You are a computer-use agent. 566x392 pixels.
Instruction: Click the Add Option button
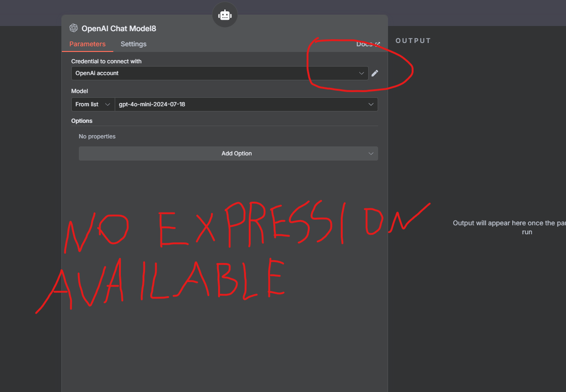(x=228, y=153)
